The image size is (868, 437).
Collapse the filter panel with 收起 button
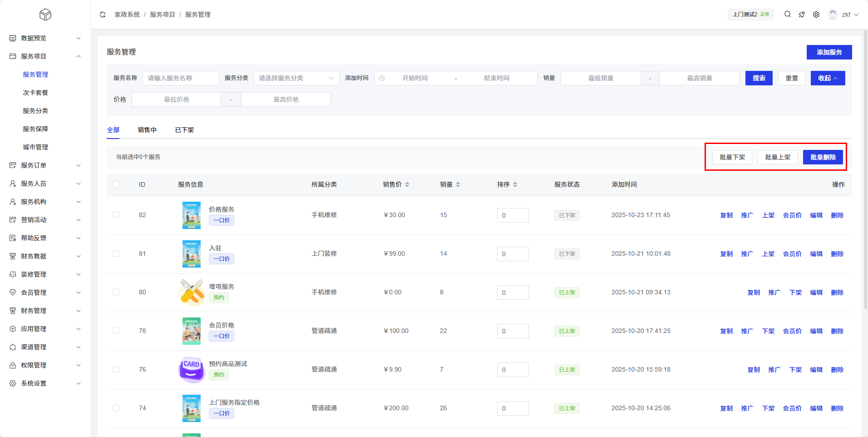coord(828,78)
